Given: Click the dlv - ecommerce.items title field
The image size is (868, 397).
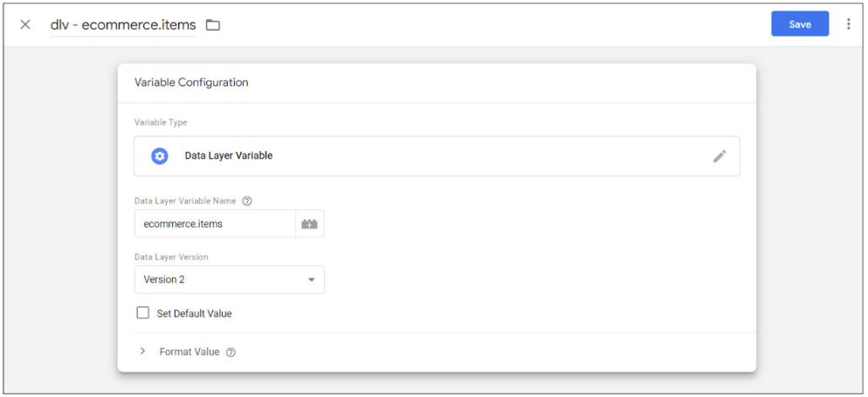Looking at the screenshot, I should pyautogui.click(x=123, y=25).
